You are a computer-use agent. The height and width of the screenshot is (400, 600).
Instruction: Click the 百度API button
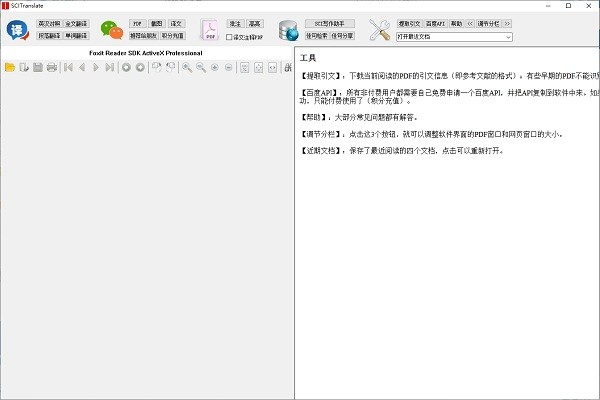(435, 22)
